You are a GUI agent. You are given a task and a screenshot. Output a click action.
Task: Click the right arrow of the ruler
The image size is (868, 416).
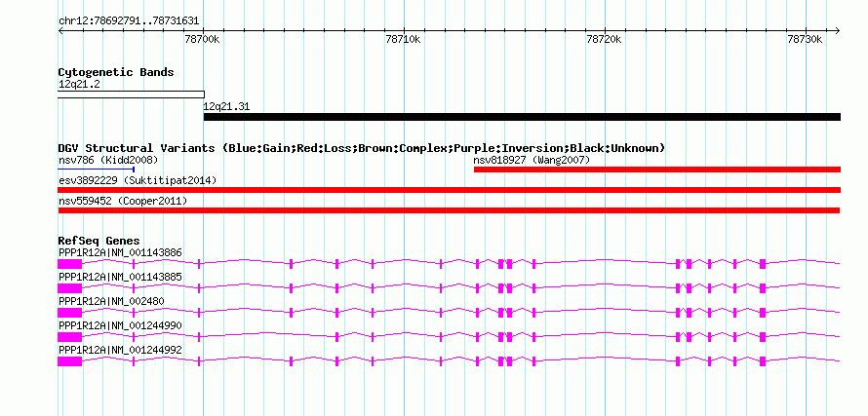pos(837,30)
